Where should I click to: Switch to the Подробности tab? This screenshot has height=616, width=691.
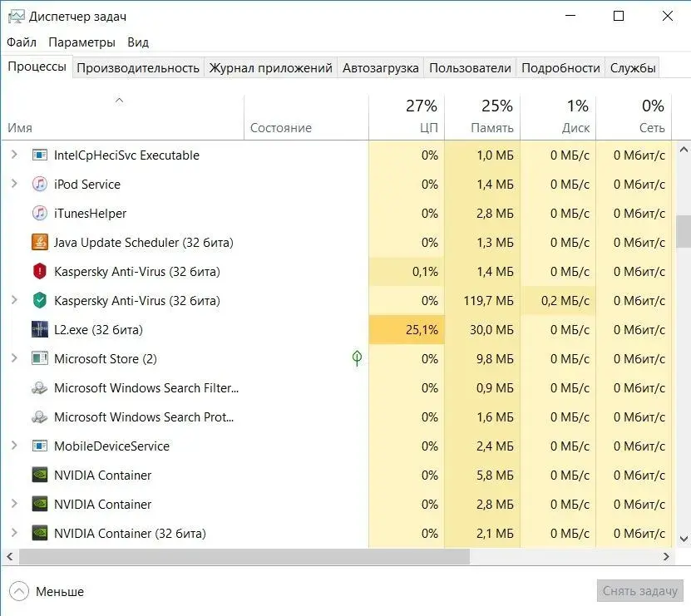click(560, 68)
